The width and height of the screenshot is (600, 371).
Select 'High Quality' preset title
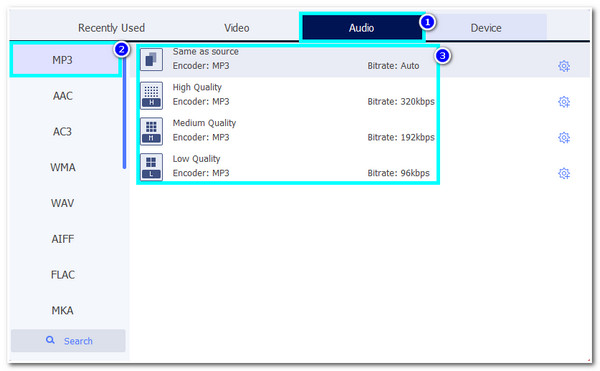click(197, 88)
